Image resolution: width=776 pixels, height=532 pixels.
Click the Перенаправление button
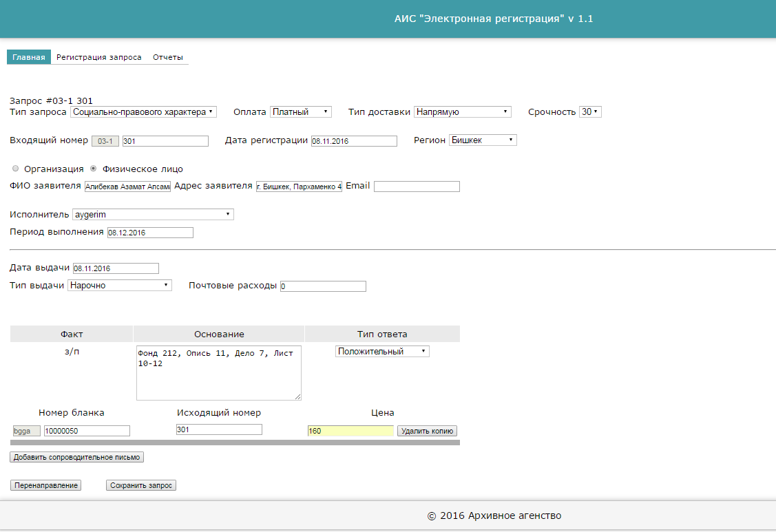coord(46,485)
